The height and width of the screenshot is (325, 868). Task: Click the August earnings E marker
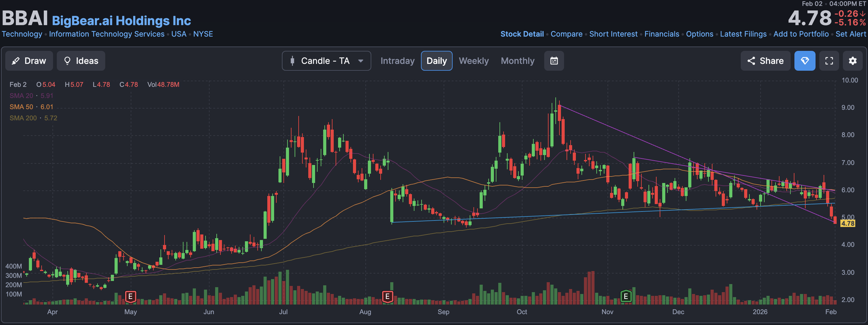point(387,297)
